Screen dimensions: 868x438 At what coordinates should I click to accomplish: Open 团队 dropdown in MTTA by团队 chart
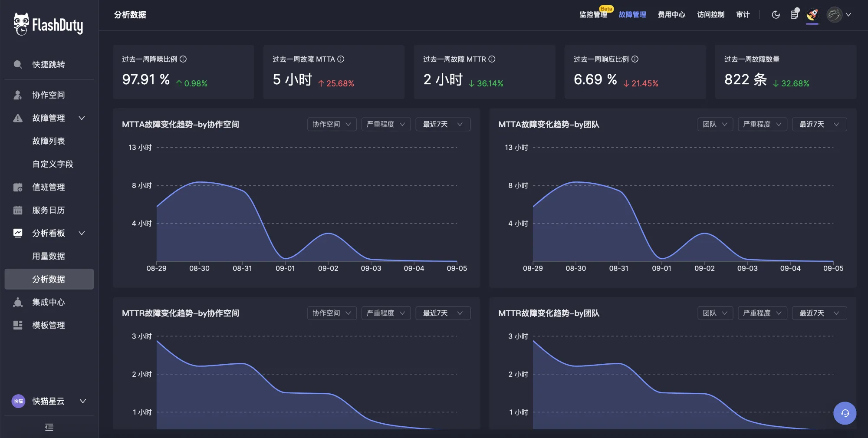[715, 124]
